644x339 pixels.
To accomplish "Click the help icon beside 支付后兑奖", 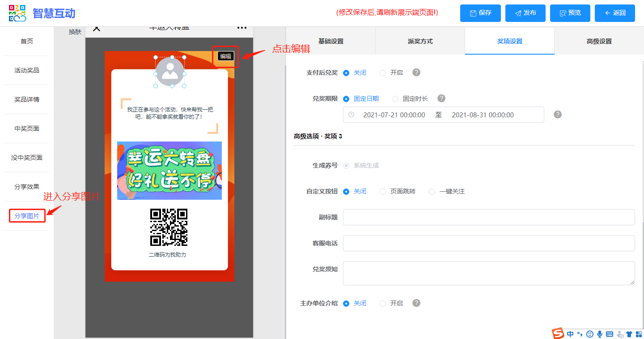I will click(416, 73).
